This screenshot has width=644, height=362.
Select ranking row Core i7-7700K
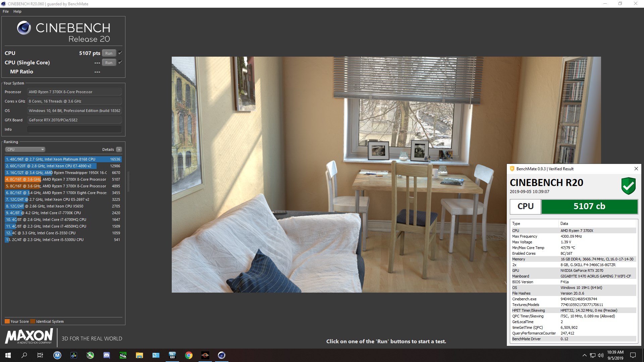click(x=63, y=213)
